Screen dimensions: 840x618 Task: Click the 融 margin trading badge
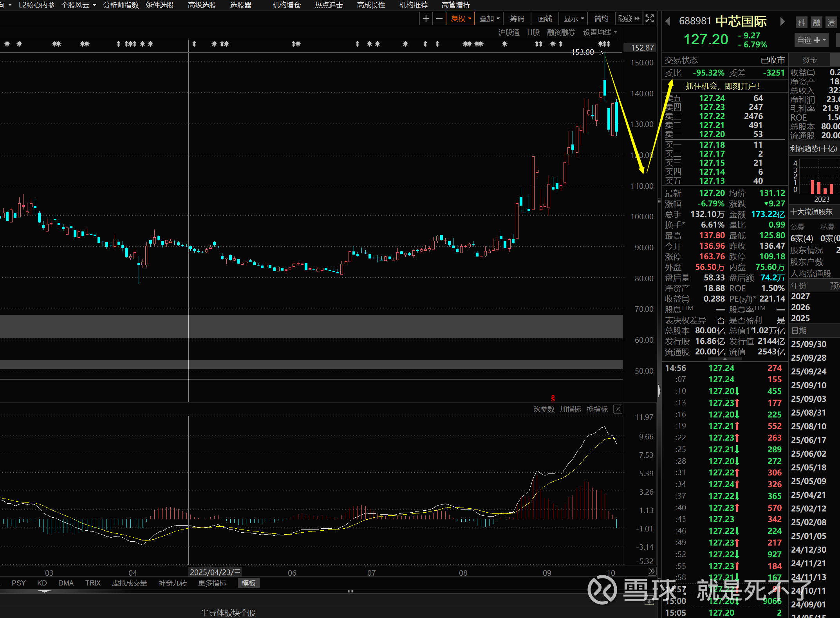click(817, 23)
